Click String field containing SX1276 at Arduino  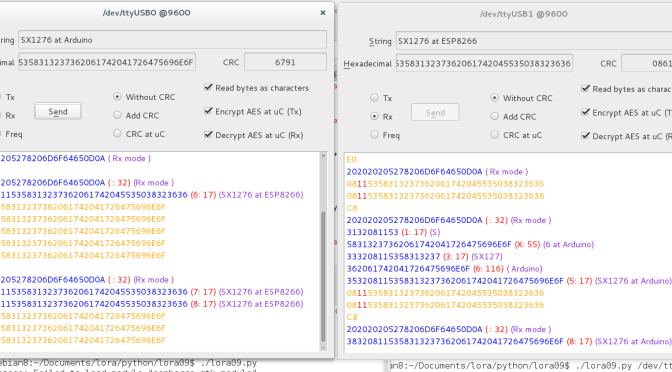pyautogui.click(x=172, y=40)
